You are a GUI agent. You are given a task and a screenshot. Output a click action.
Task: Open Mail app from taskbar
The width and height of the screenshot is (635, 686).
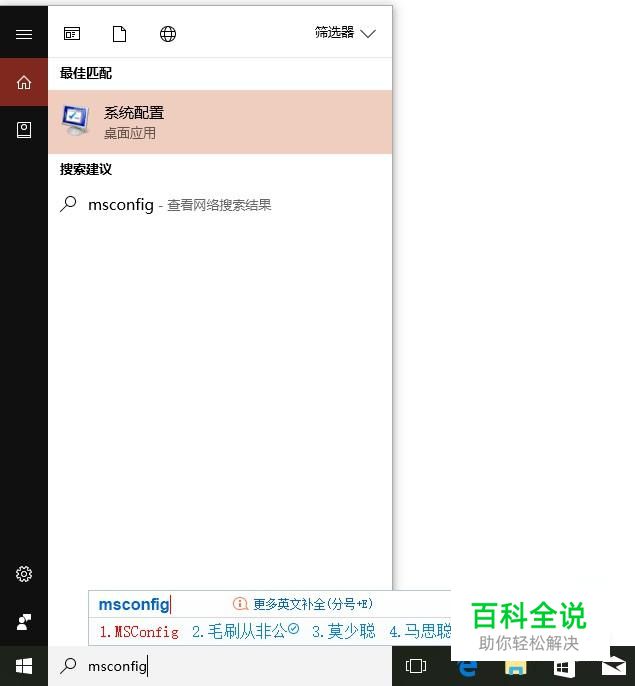tap(614, 666)
